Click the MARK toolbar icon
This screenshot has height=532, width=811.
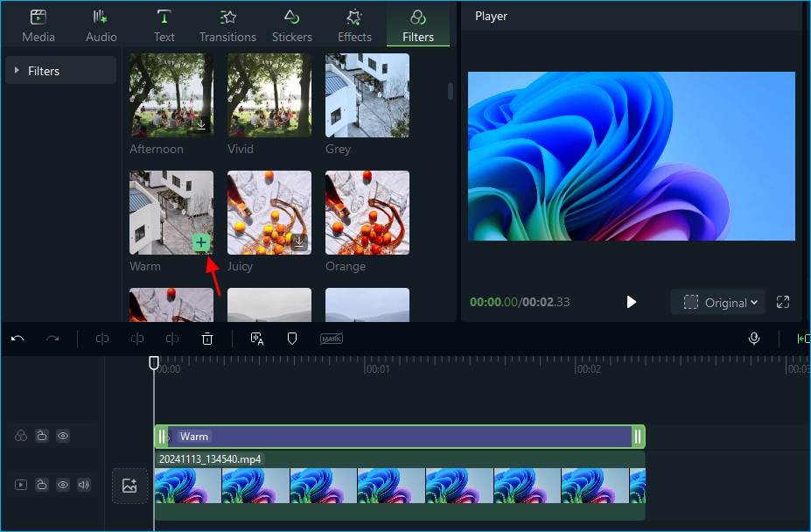pyautogui.click(x=331, y=339)
